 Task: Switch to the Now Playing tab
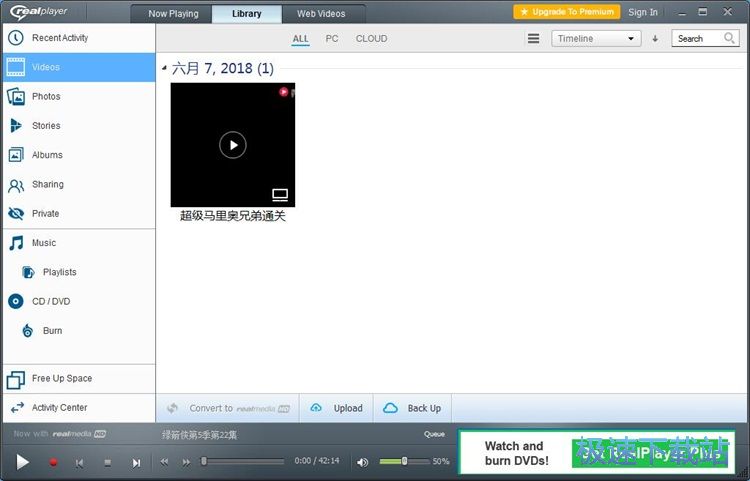[x=173, y=14]
